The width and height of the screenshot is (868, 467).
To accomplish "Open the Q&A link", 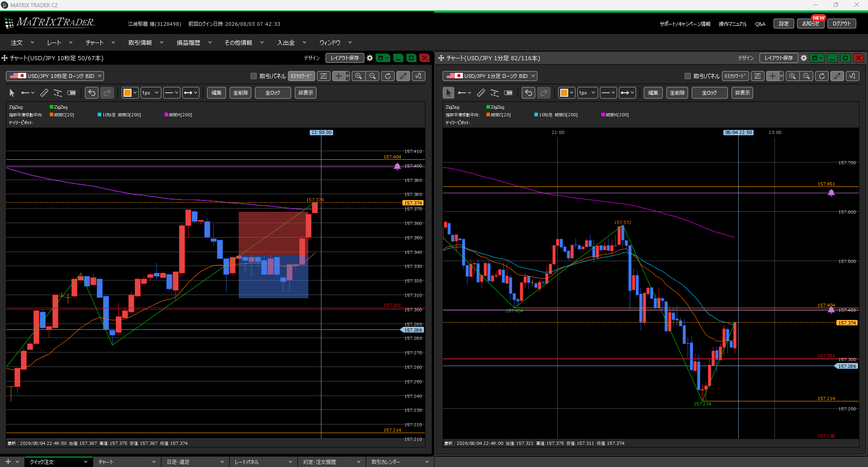I will point(760,24).
